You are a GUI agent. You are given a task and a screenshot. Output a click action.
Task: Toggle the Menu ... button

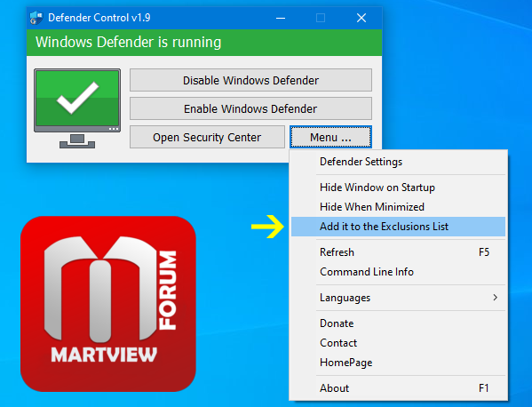(330, 137)
